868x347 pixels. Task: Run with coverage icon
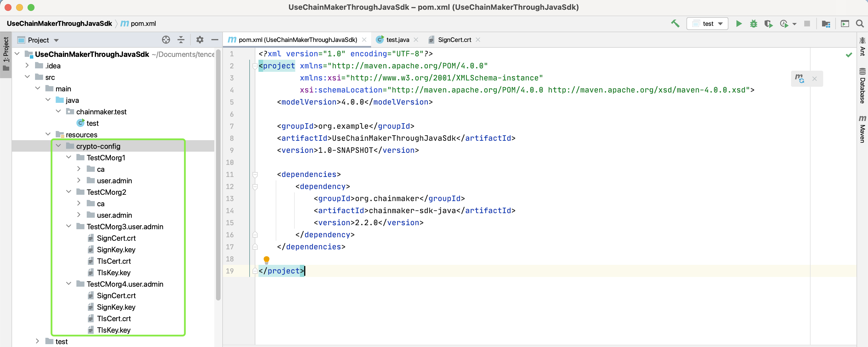point(768,24)
